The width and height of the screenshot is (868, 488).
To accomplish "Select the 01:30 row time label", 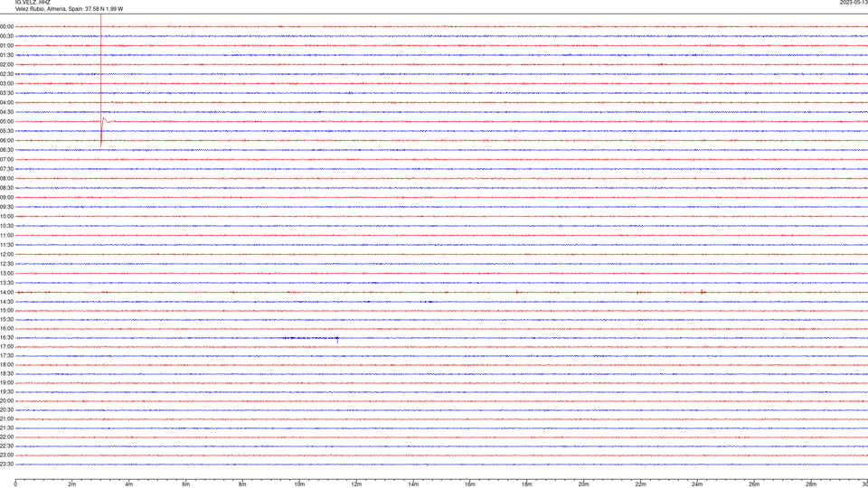I will (6, 55).
